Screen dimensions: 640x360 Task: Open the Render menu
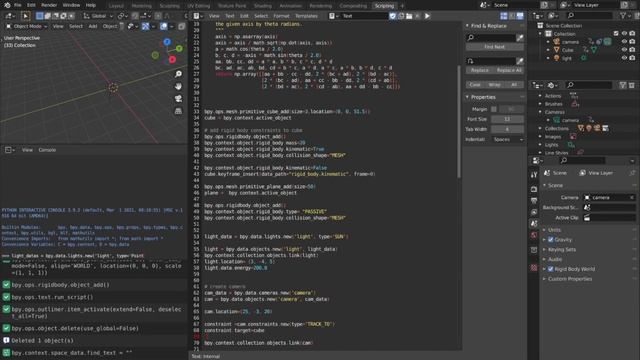point(49,5)
